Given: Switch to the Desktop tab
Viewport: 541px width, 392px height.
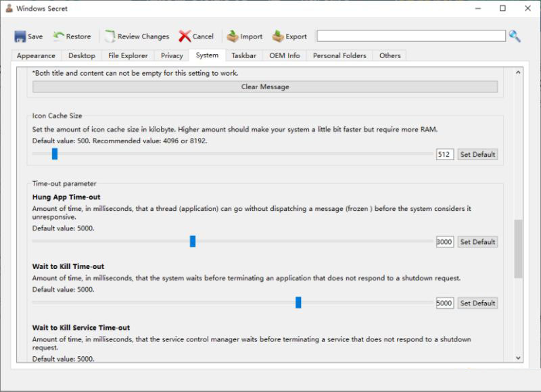Looking at the screenshot, I should 82,55.
